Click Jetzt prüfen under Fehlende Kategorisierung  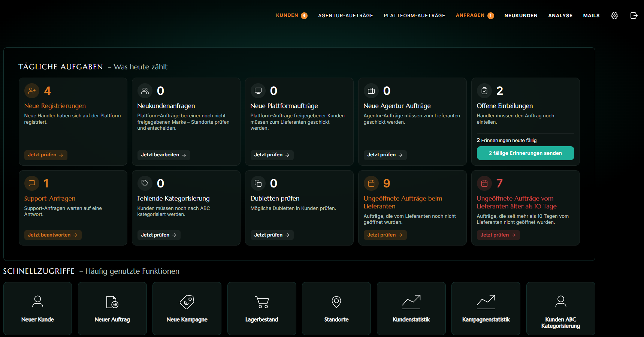(159, 235)
